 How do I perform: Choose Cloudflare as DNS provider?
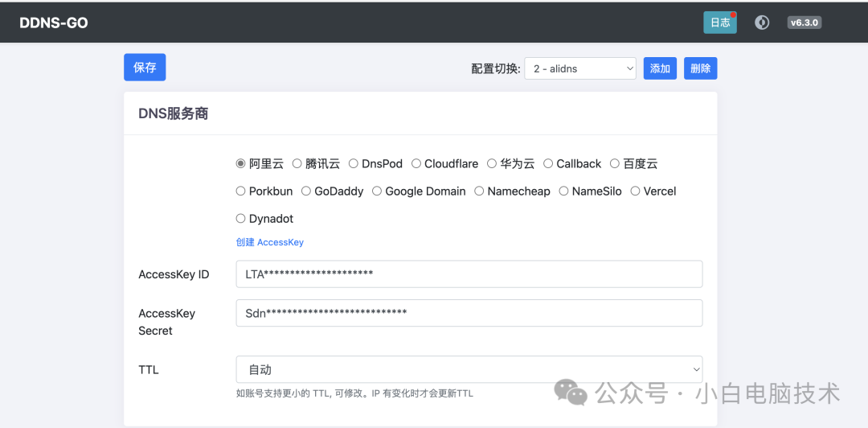(x=416, y=163)
